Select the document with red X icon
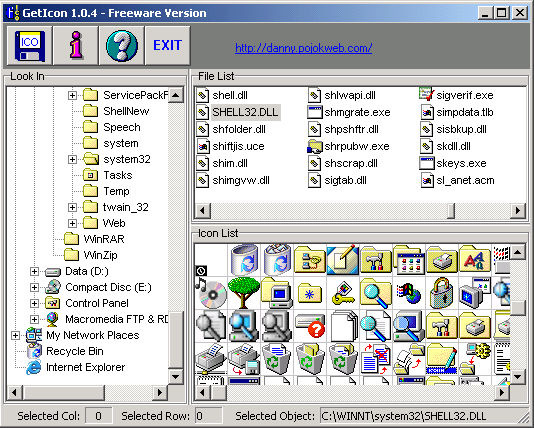The width and height of the screenshot is (534, 428). pos(376,359)
